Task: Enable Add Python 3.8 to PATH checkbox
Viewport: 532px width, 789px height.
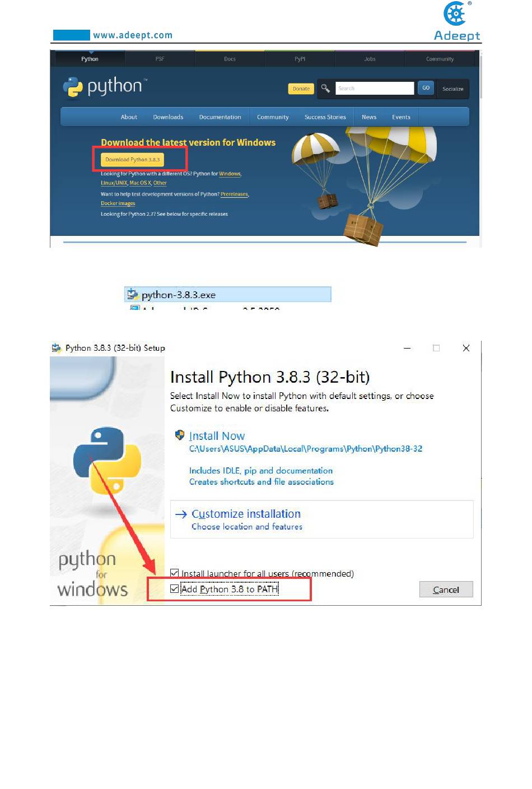Action: point(175,589)
